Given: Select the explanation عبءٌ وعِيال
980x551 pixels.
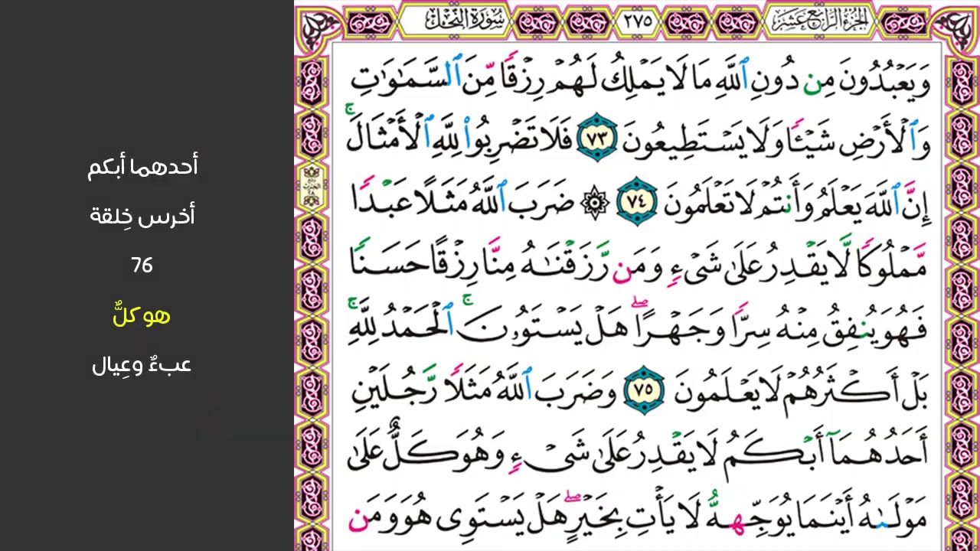Looking at the screenshot, I should pos(142,365).
